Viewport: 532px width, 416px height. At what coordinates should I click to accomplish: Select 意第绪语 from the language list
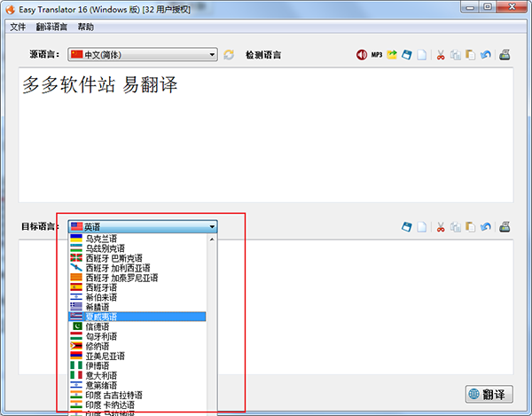point(137,386)
